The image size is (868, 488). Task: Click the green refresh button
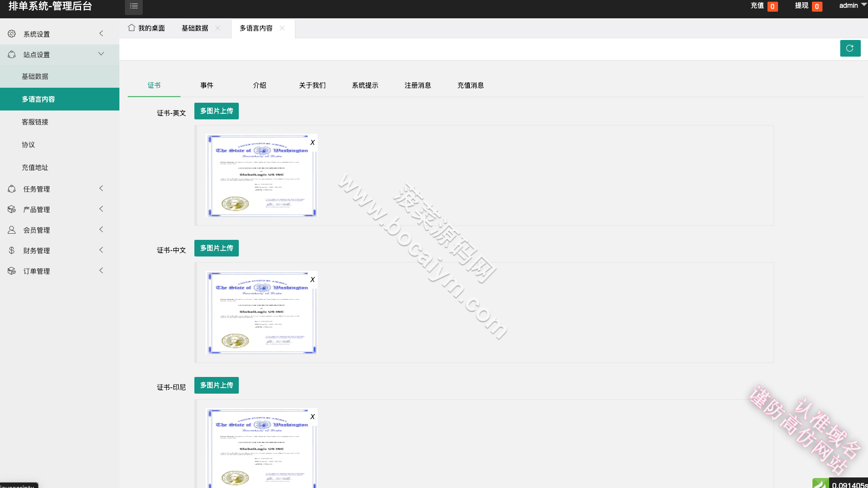pyautogui.click(x=850, y=48)
